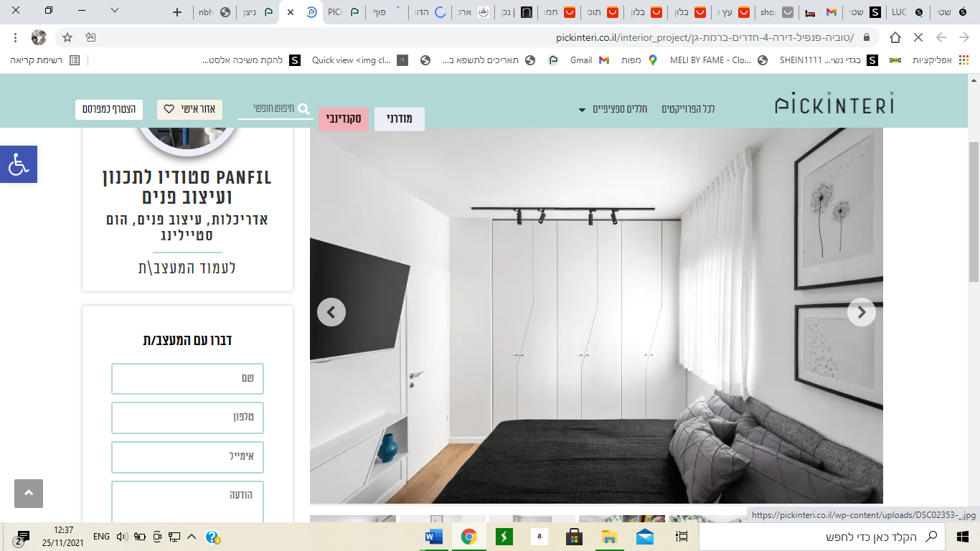This screenshot has width=980, height=551.
Task: Click the scroll-to-top arrow button
Action: tap(29, 494)
